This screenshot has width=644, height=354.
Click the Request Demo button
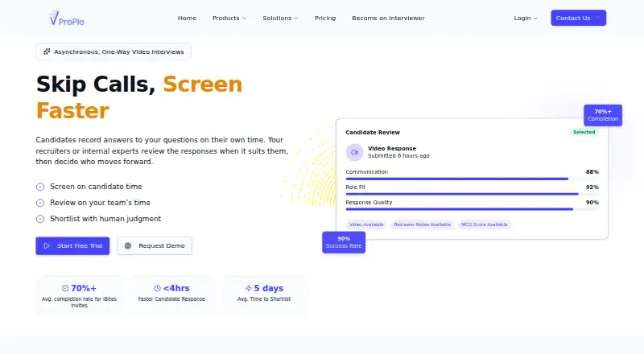click(155, 246)
